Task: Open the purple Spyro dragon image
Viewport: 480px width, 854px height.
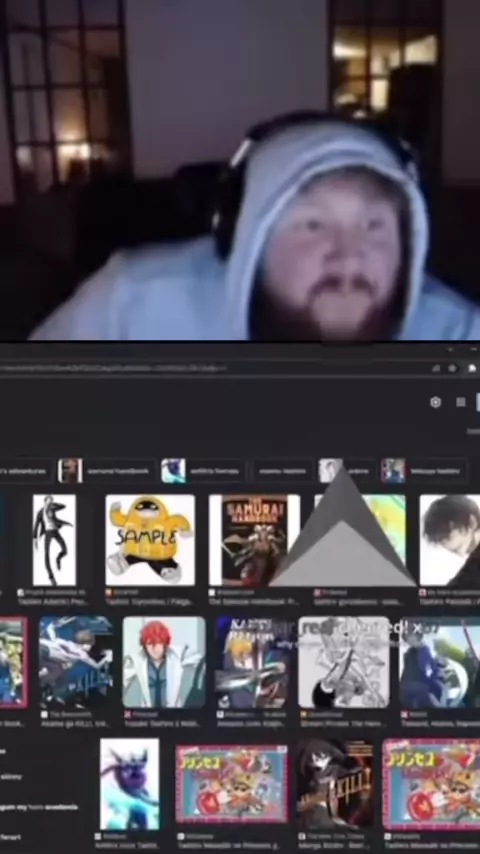Action: coord(130,784)
